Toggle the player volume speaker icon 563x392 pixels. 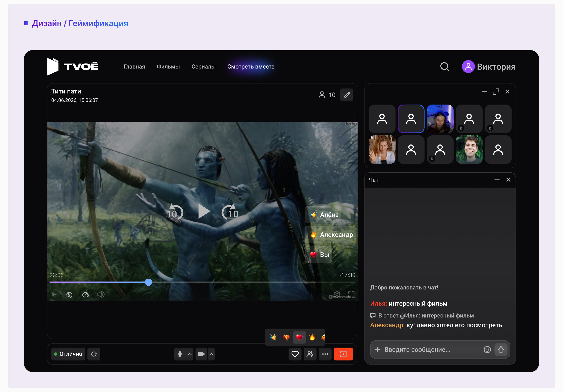click(101, 295)
